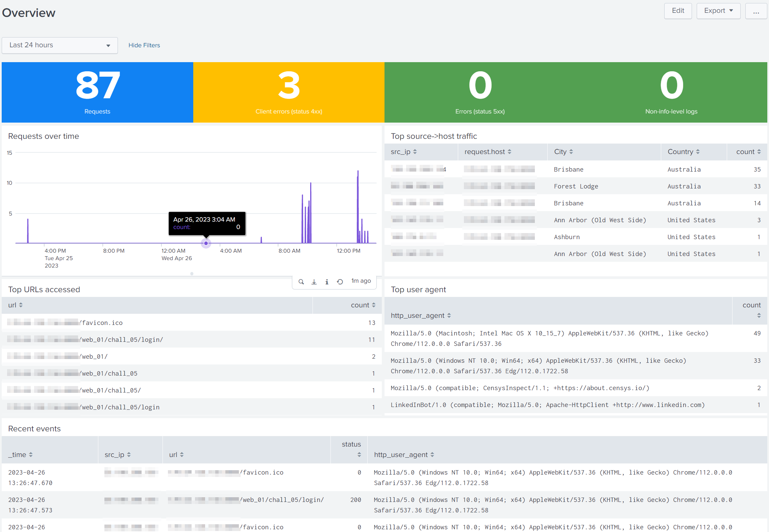Click the download export icon under chart
Screen dimensions: 769x532
tap(314, 281)
